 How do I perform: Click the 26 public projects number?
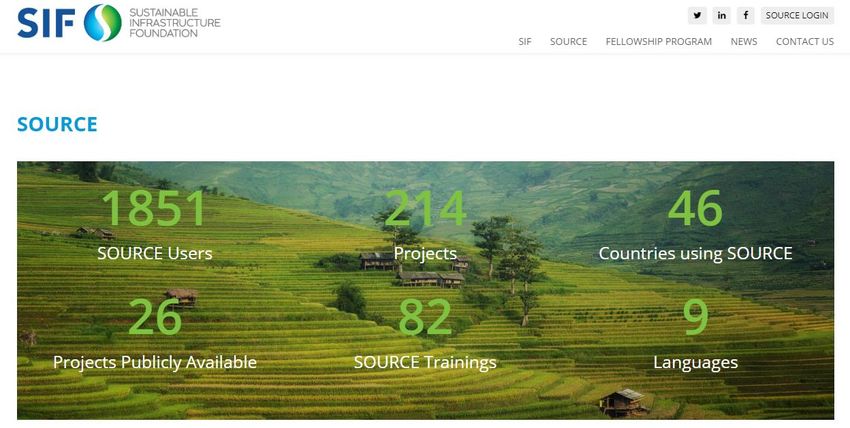click(154, 317)
